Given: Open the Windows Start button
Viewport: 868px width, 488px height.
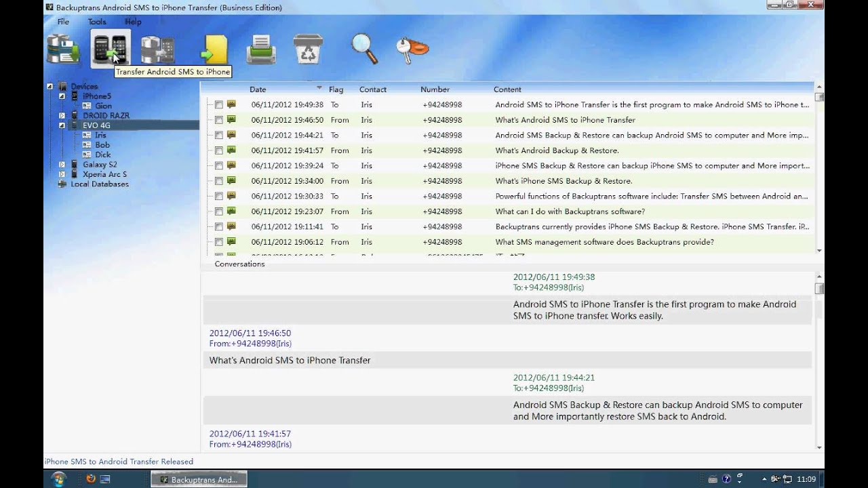Looking at the screenshot, I should pyautogui.click(x=58, y=479).
